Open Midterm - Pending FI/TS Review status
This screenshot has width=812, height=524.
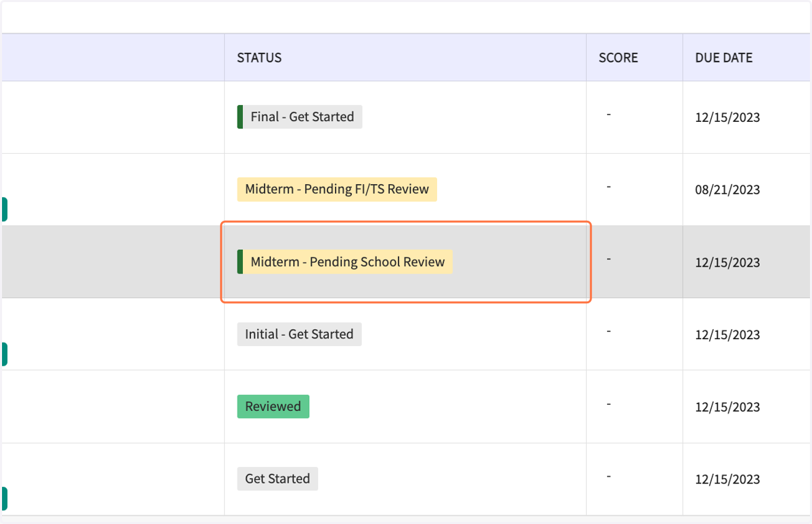pos(337,189)
